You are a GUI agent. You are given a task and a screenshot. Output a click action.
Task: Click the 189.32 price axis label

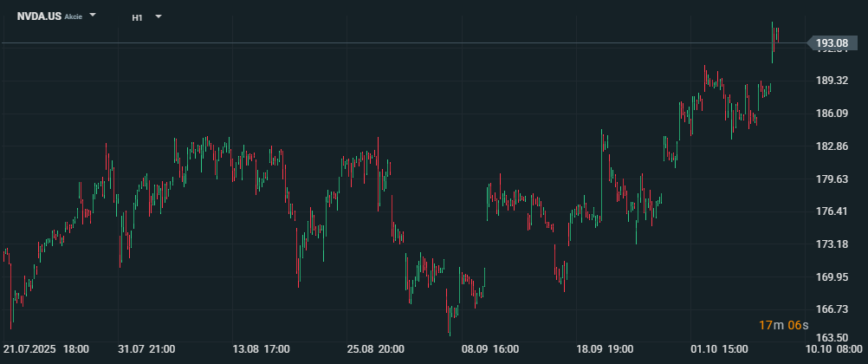831,81
